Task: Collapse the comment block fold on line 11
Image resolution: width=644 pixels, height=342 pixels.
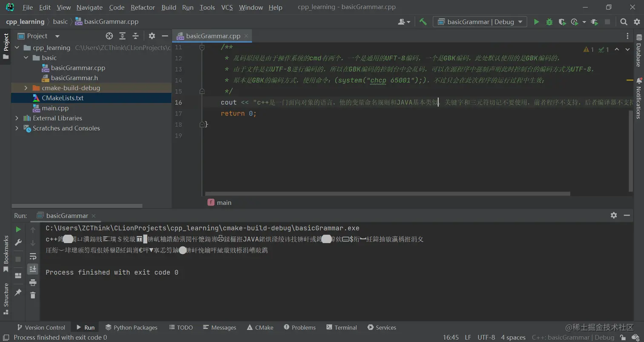Action: 202,48
